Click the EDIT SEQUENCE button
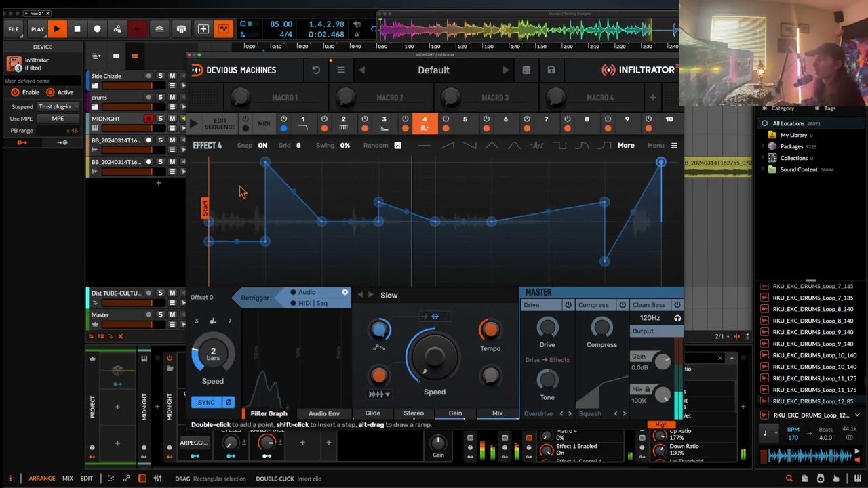This screenshot has width=868, height=488. [x=220, y=124]
